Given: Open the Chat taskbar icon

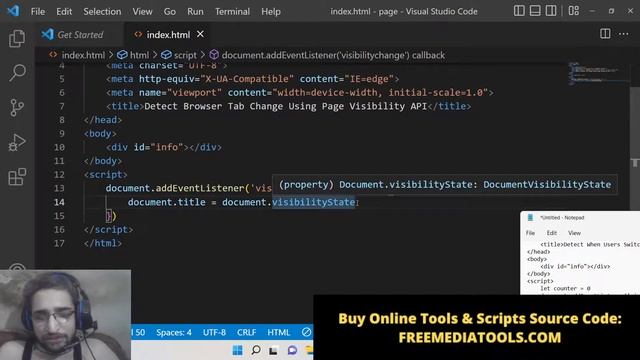Looking at the screenshot, I should coord(292,350).
